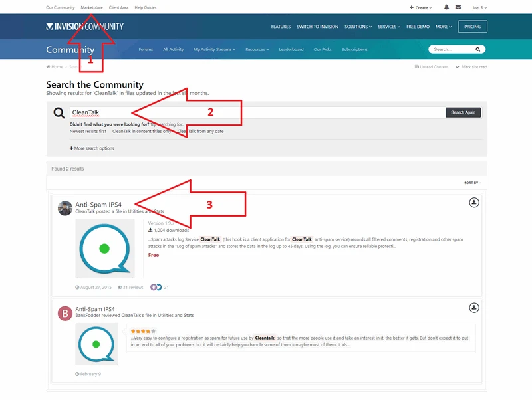
Task: Click the Home breadcrumb icon
Action: [48, 67]
